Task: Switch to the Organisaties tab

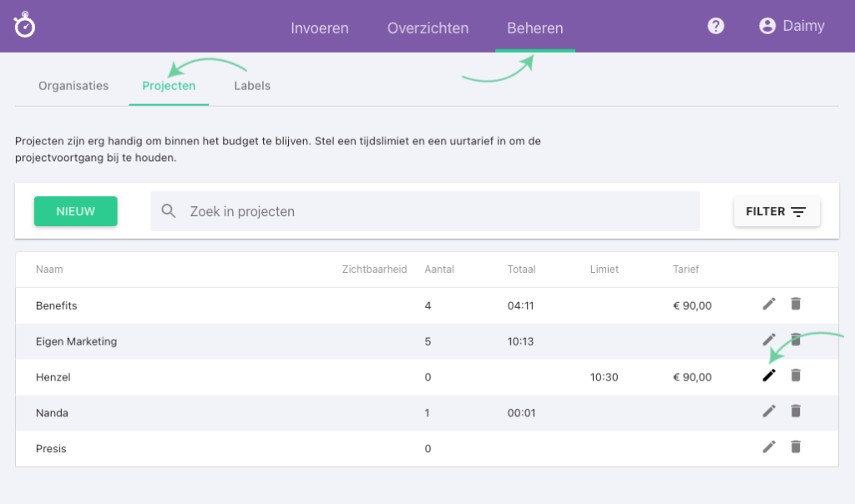Action: [73, 86]
